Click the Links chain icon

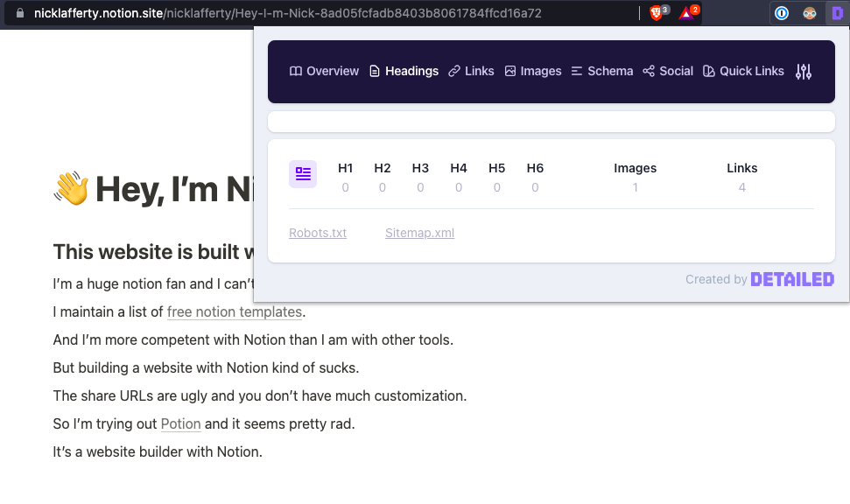click(453, 71)
